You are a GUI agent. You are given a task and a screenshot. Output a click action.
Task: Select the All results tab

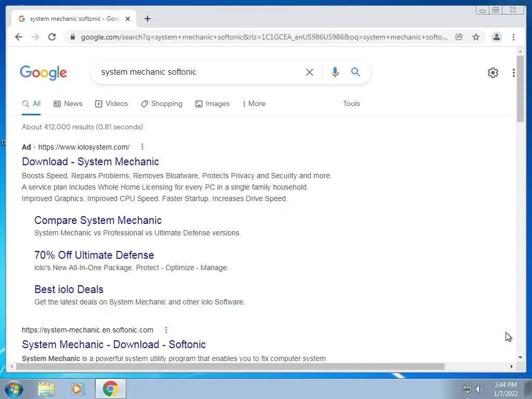31,104
